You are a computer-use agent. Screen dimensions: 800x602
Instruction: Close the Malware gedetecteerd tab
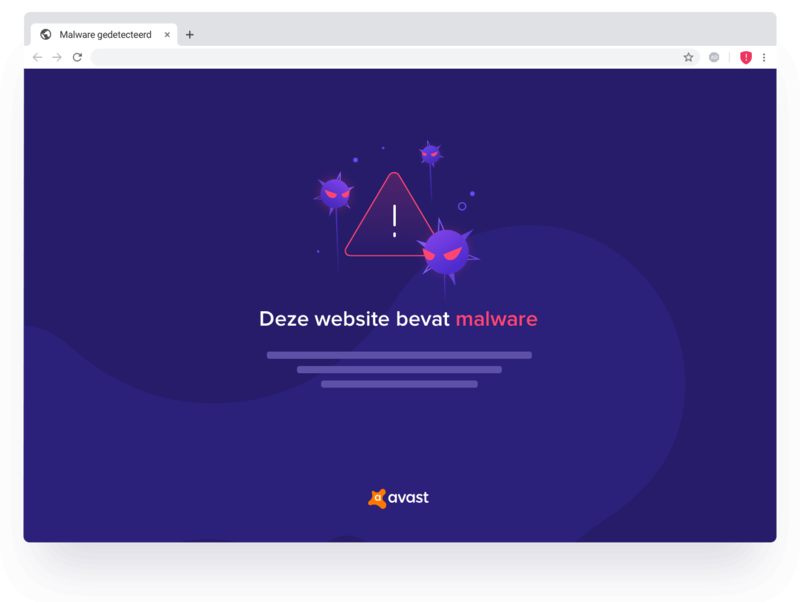tap(167, 35)
